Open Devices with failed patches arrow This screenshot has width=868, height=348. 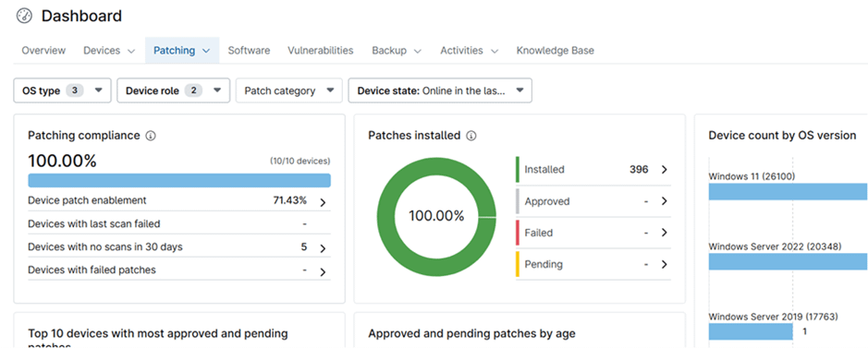[323, 271]
